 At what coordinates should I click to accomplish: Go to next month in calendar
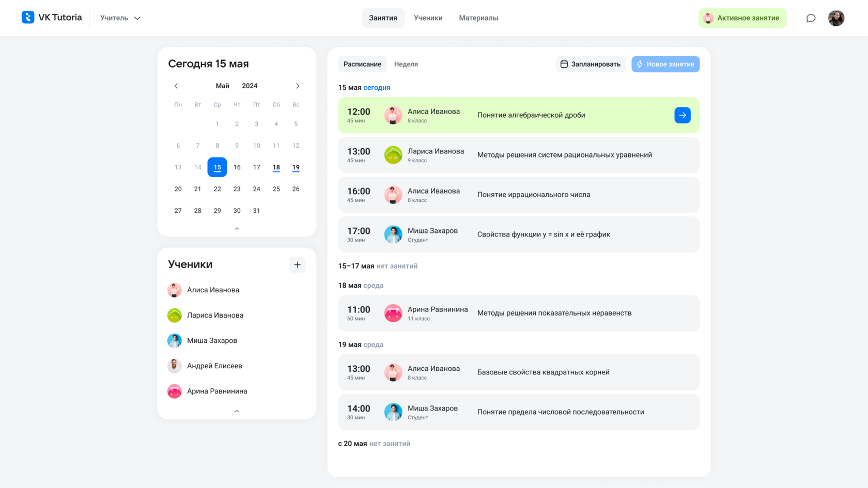tap(298, 86)
